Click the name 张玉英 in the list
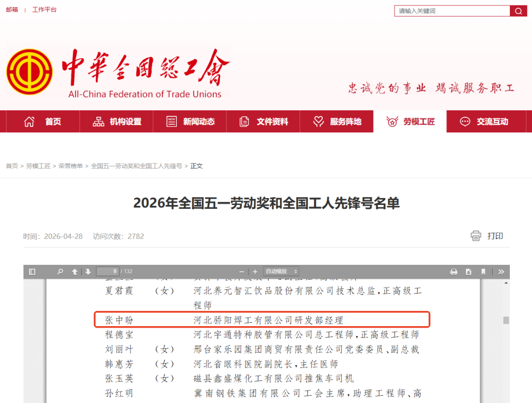 (119, 378)
